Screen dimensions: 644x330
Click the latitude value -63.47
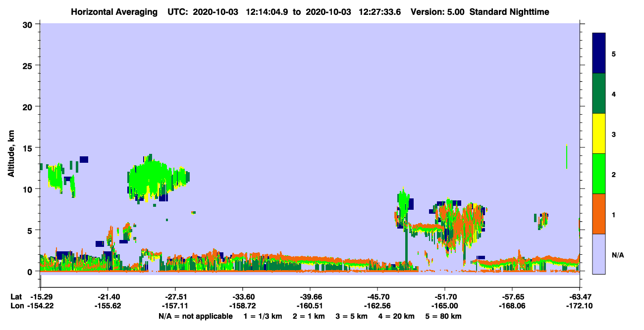tap(580, 297)
